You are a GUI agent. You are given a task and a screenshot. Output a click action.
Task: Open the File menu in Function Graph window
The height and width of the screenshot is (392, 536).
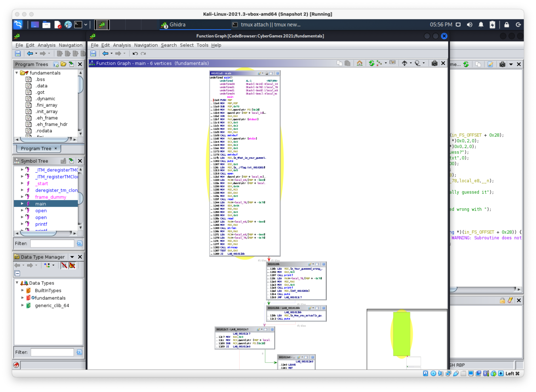point(94,45)
